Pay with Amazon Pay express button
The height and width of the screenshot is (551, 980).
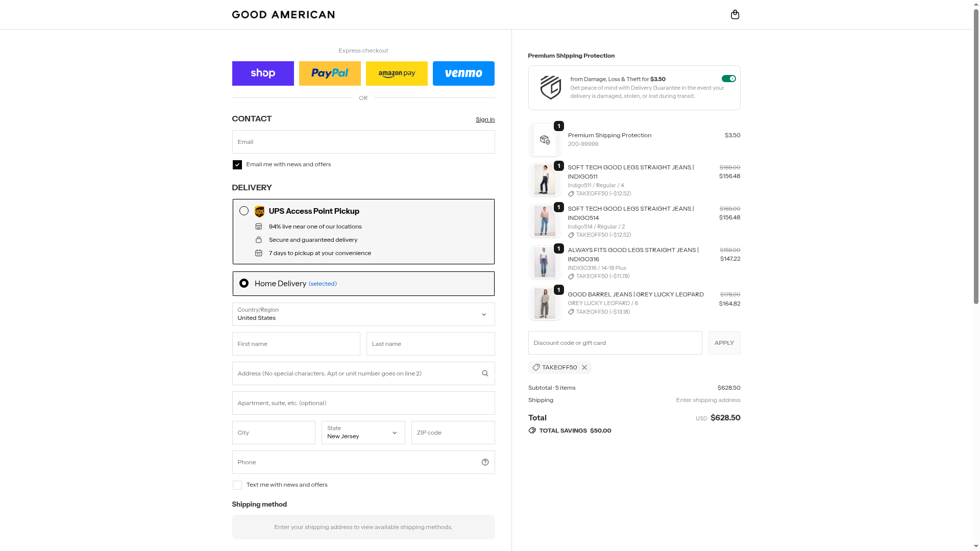(x=397, y=73)
